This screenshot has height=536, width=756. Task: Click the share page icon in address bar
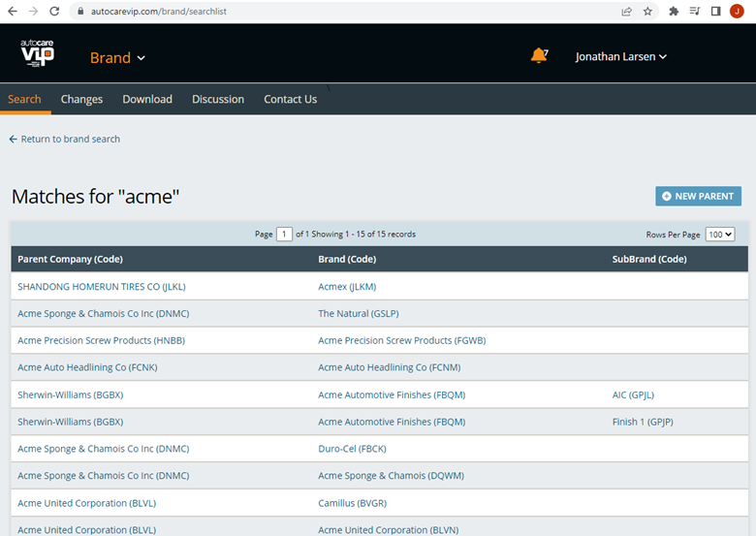click(x=626, y=11)
